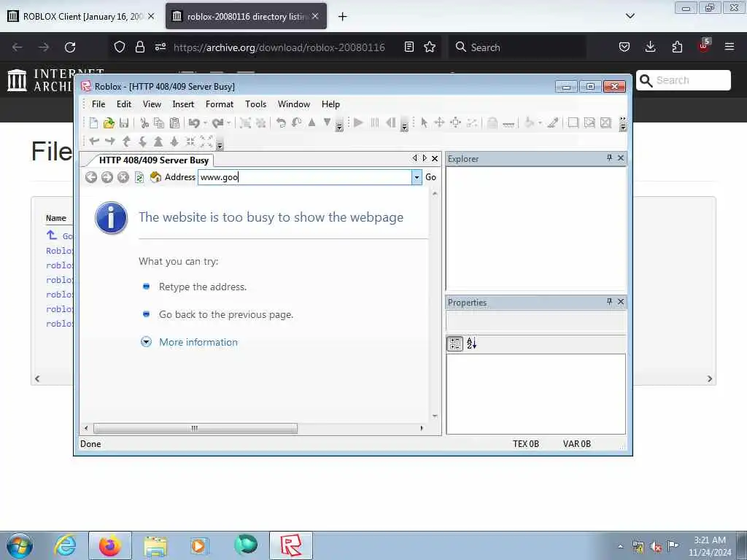Switch to ROBLOX Client Firefox tab
The width and height of the screenshot is (747, 560).
pos(82,16)
